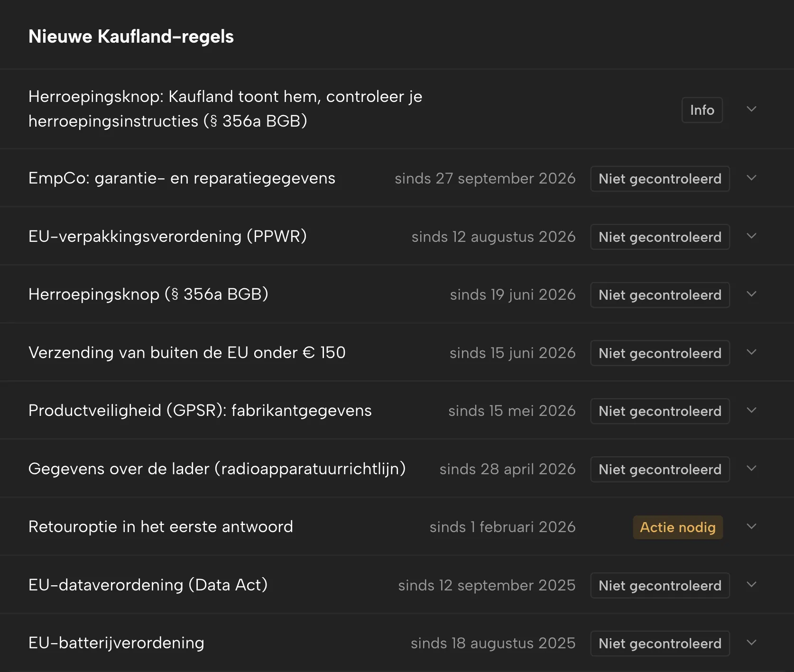Image resolution: width=794 pixels, height=672 pixels.
Task: Click Niet gecontroleerd badge for Productveiligheid GPSR
Action: click(x=660, y=411)
